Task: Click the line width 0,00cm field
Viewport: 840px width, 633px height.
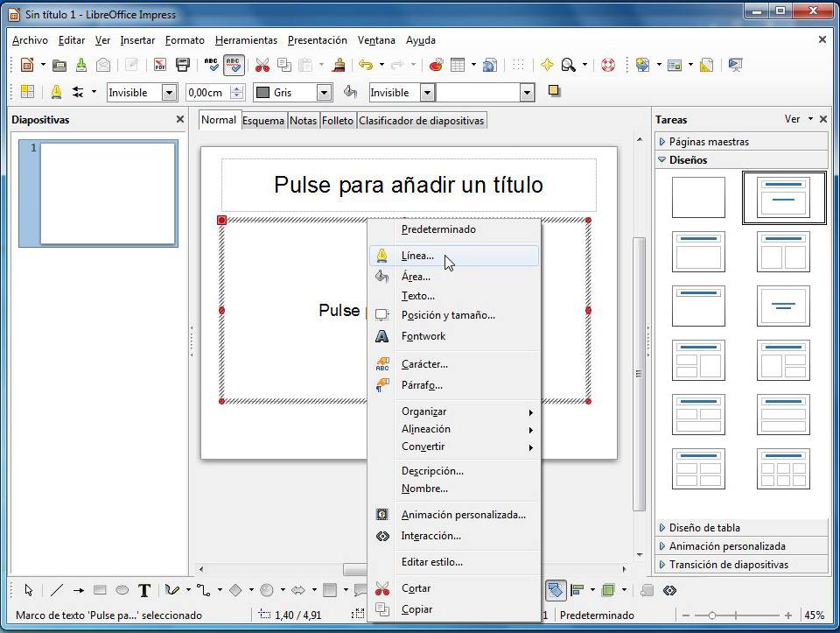Action: tap(207, 93)
